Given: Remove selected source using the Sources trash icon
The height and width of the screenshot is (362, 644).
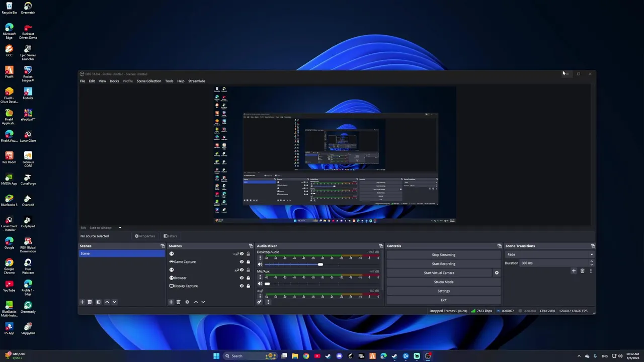Looking at the screenshot, I should (x=178, y=302).
